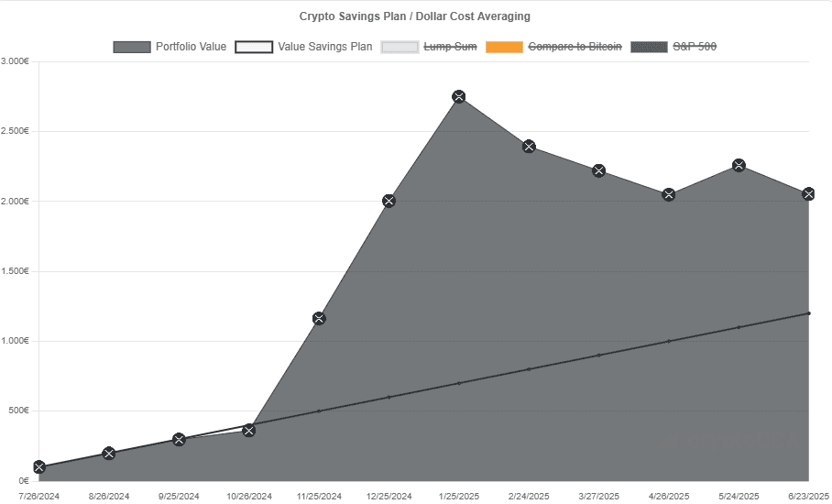Click savings plan line point at 11/25/2024
This screenshot has height=504, width=832.
point(319,411)
